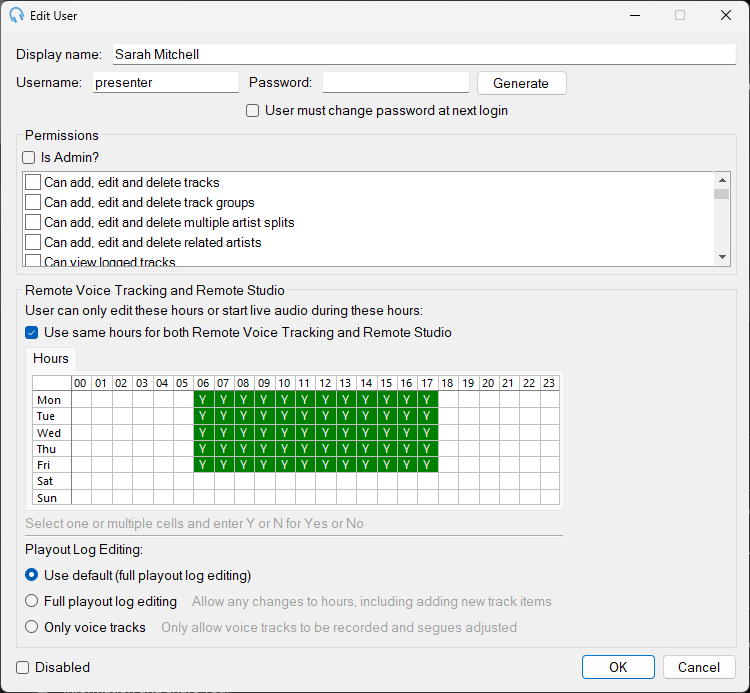The height and width of the screenshot is (693, 750).
Task: Click the 00 hour column header
Action: (x=81, y=383)
